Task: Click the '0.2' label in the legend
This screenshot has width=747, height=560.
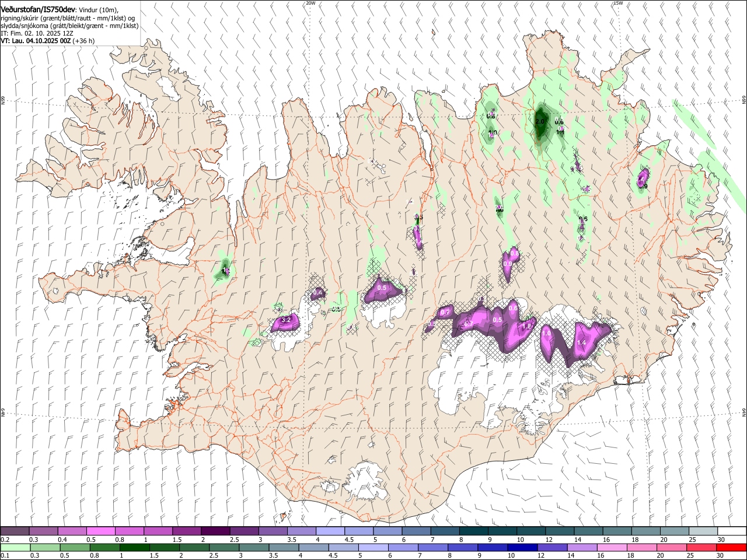Action: click(5, 540)
